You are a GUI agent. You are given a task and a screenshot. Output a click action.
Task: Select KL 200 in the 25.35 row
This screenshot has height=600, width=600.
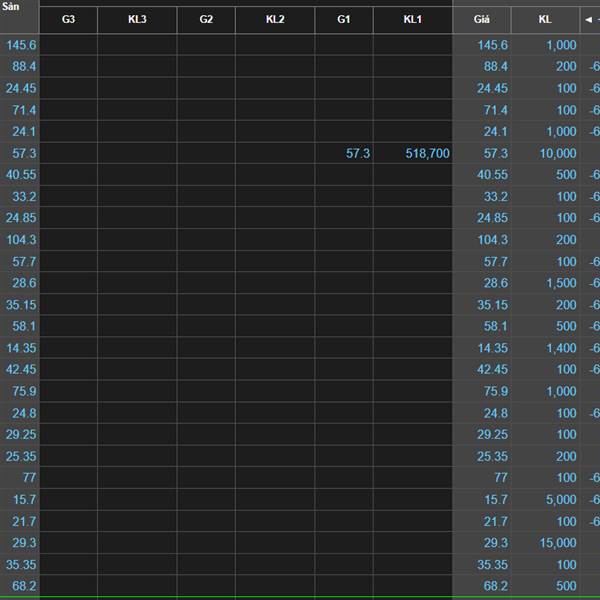(x=566, y=456)
